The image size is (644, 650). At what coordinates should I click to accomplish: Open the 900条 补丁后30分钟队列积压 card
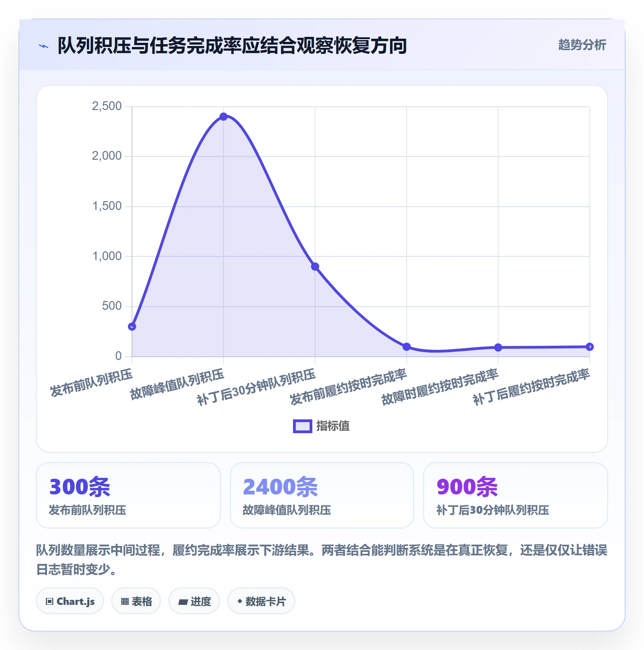click(516, 495)
